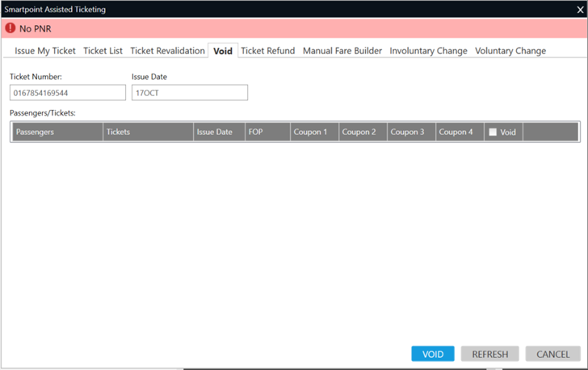Click the red error icon beside No PNR
This screenshot has width=588, height=370.
tap(10, 29)
